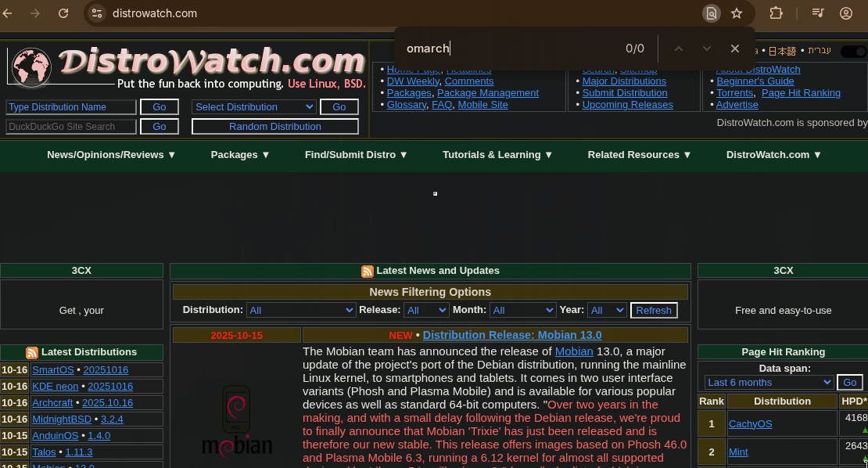Open the Page Hit Ranking header link
The width and height of the screenshot is (868, 468).
coord(801,93)
